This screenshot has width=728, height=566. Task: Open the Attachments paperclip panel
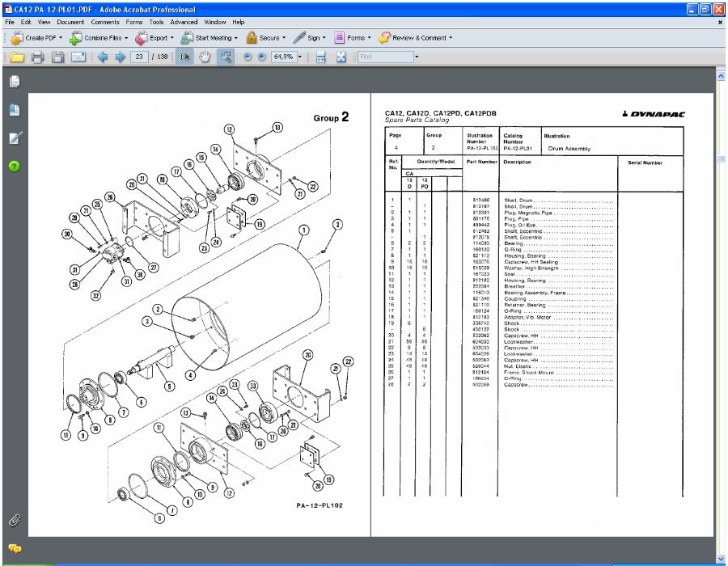pos(15,521)
